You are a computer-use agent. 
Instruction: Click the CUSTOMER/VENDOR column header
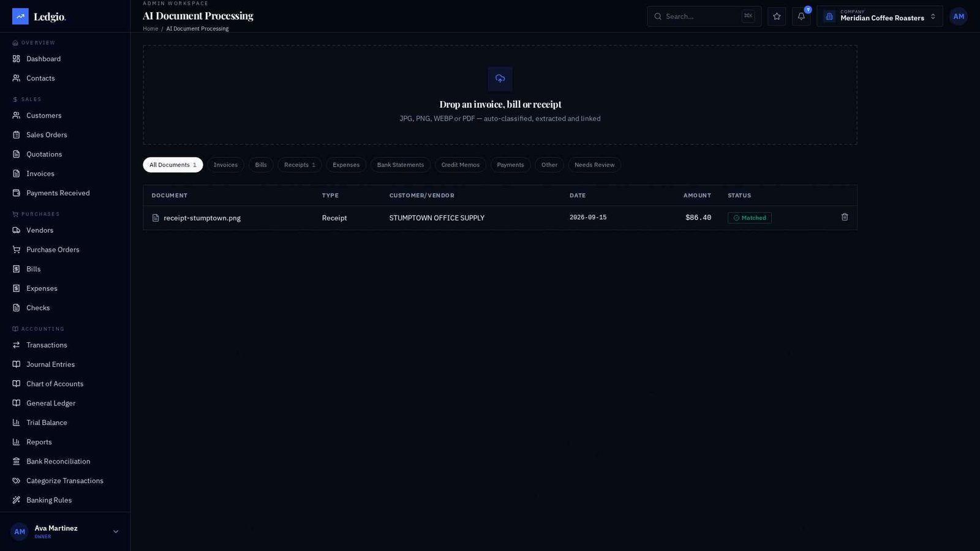[x=422, y=195]
